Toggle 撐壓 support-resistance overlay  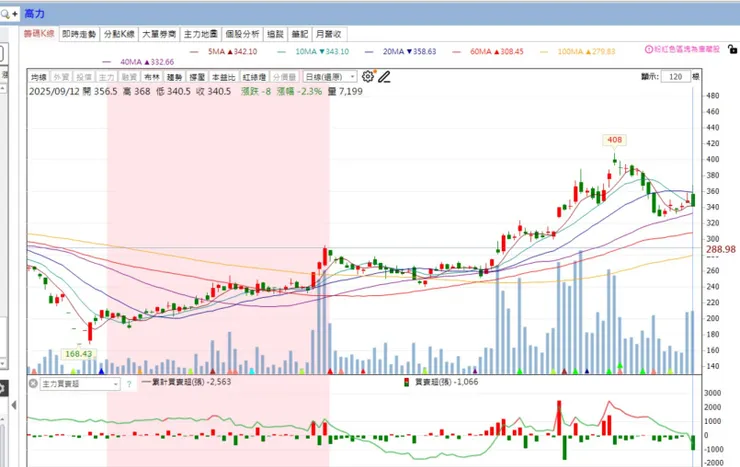(197, 77)
